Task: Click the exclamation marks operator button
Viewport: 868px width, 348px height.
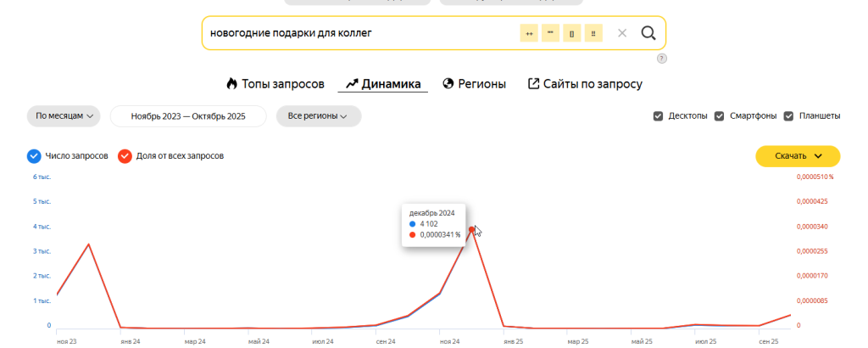Action: coord(593,33)
